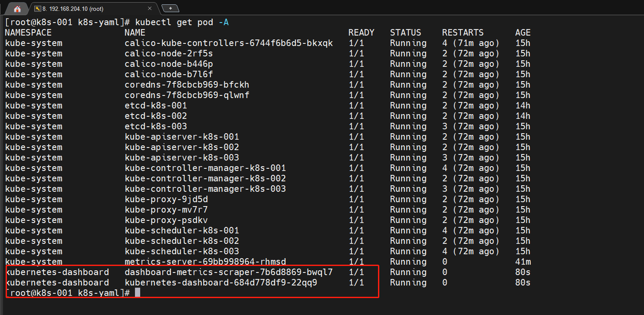Viewport: 644px width, 315px height.
Task: Click the STATUS column header
Action: tap(406, 33)
